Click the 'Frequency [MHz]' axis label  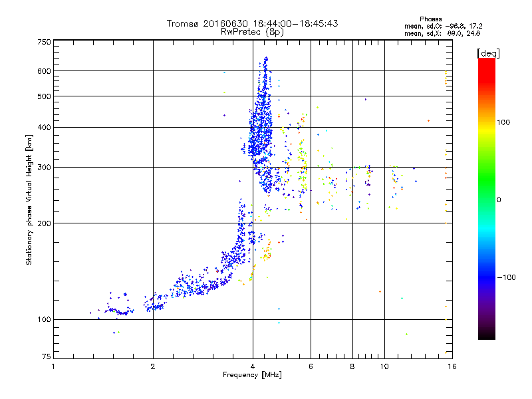(252, 375)
